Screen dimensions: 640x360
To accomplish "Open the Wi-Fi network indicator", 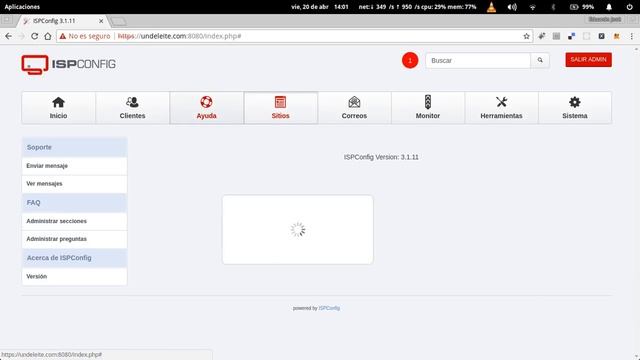I will (532, 7).
